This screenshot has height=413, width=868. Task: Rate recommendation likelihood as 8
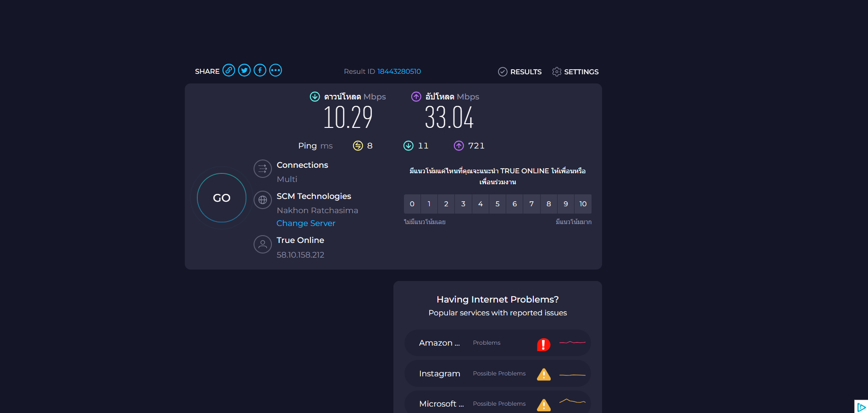click(549, 204)
